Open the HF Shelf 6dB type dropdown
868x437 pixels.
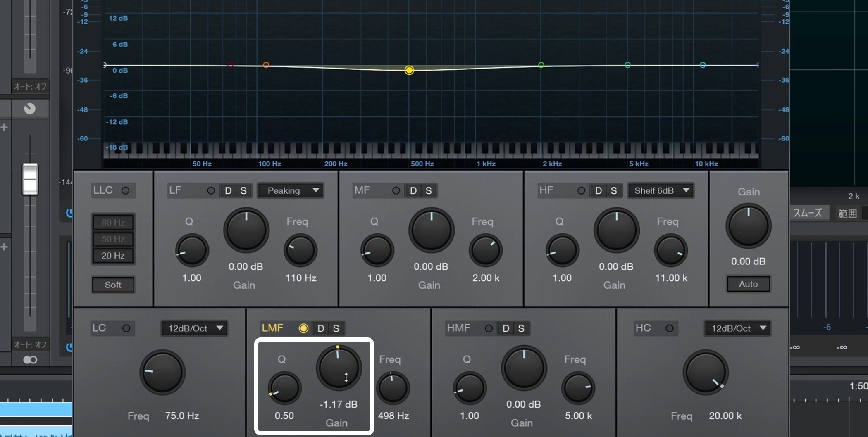pos(661,190)
